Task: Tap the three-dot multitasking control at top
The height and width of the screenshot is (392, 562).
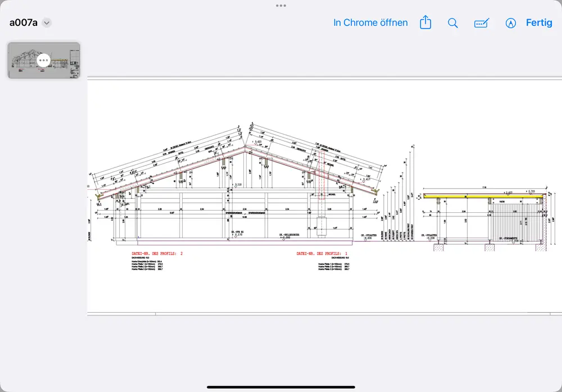Action: coord(281,5)
